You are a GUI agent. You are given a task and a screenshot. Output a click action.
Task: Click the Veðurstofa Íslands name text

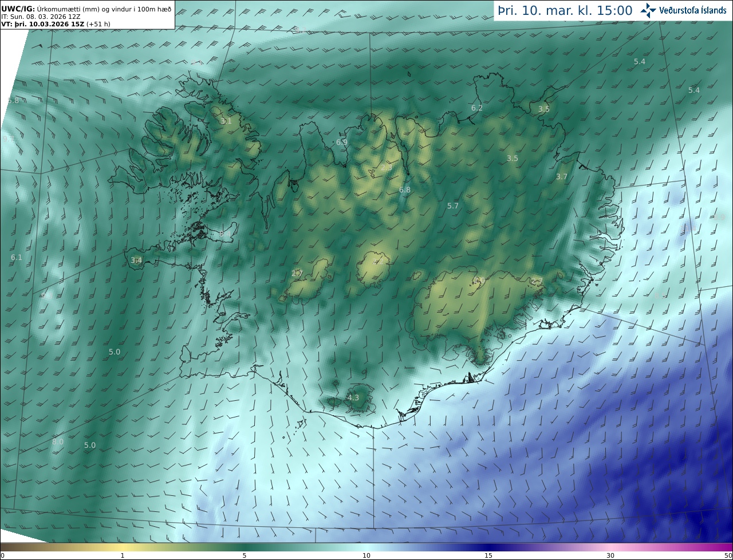click(693, 10)
